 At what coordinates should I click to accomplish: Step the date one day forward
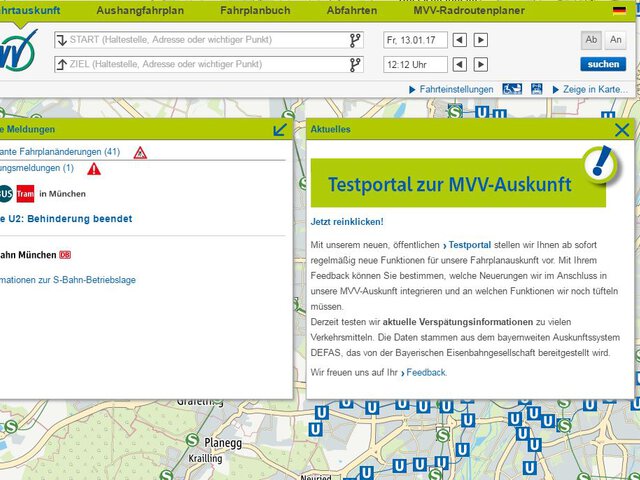(481, 40)
